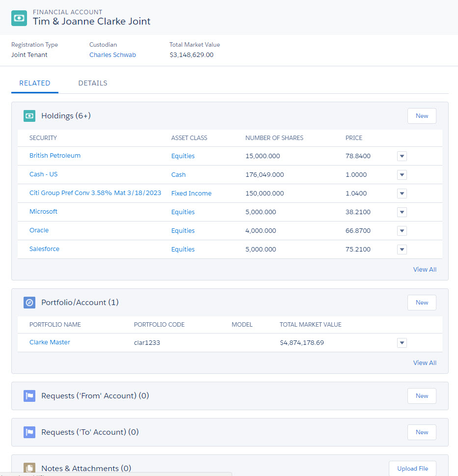Expand the Cash - US row menu

pos(402,175)
